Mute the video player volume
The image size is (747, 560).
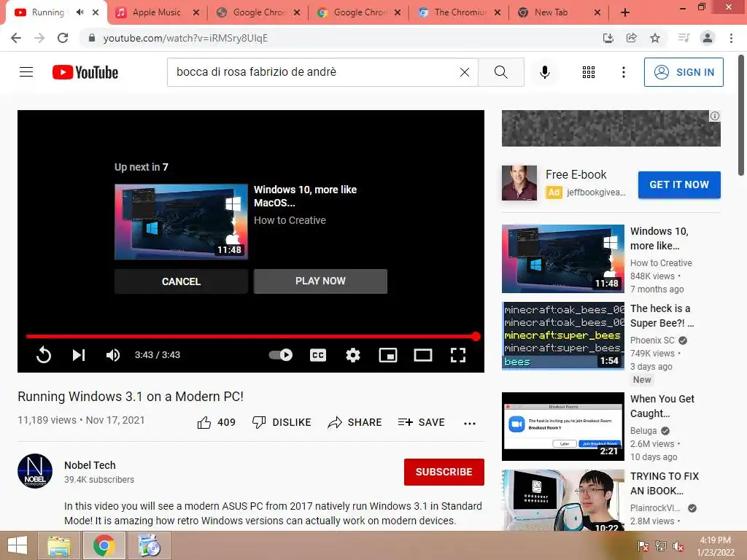coord(113,355)
